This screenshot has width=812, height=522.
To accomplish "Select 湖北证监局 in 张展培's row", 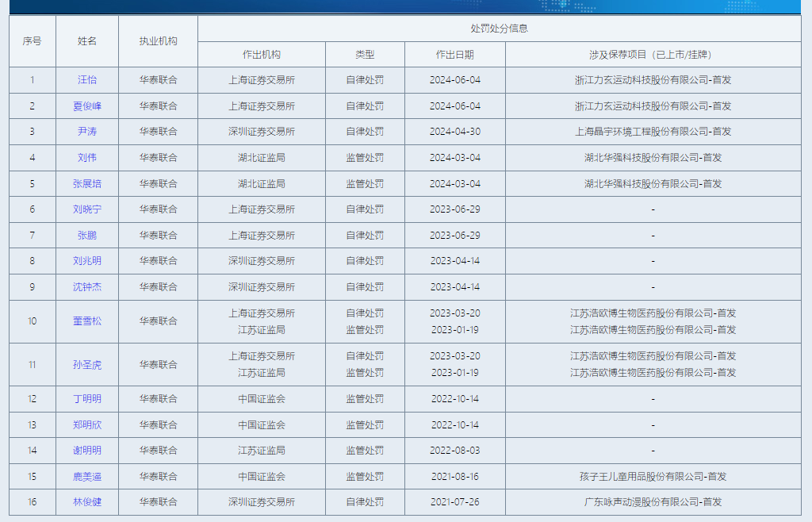I will pos(262,184).
